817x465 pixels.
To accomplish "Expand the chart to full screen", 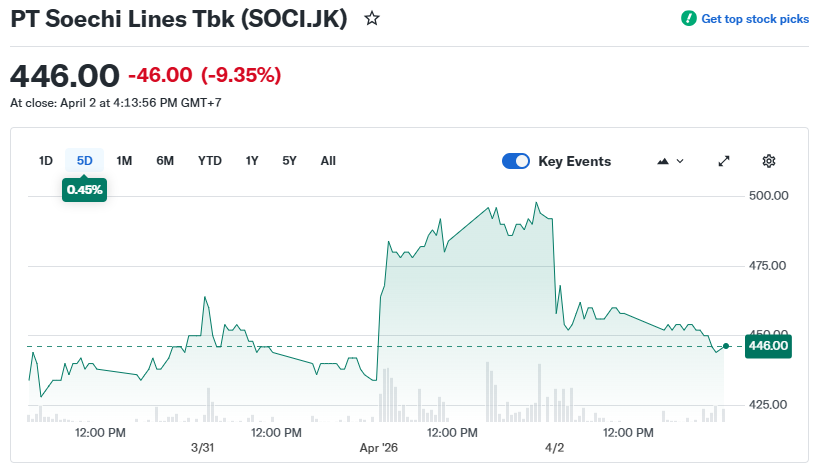I will [724, 161].
